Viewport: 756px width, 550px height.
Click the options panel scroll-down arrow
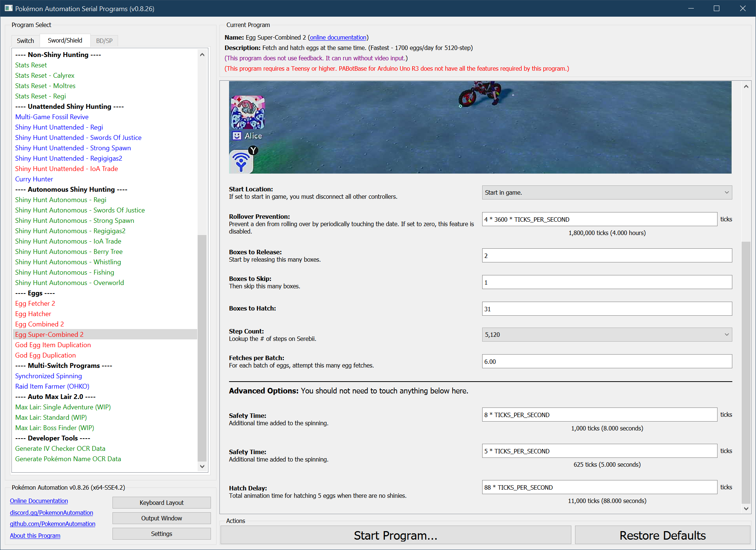click(746, 509)
